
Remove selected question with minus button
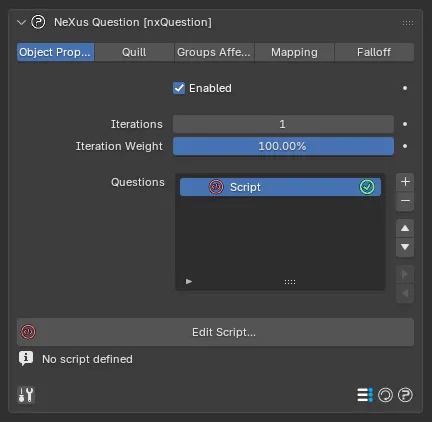[x=405, y=201]
